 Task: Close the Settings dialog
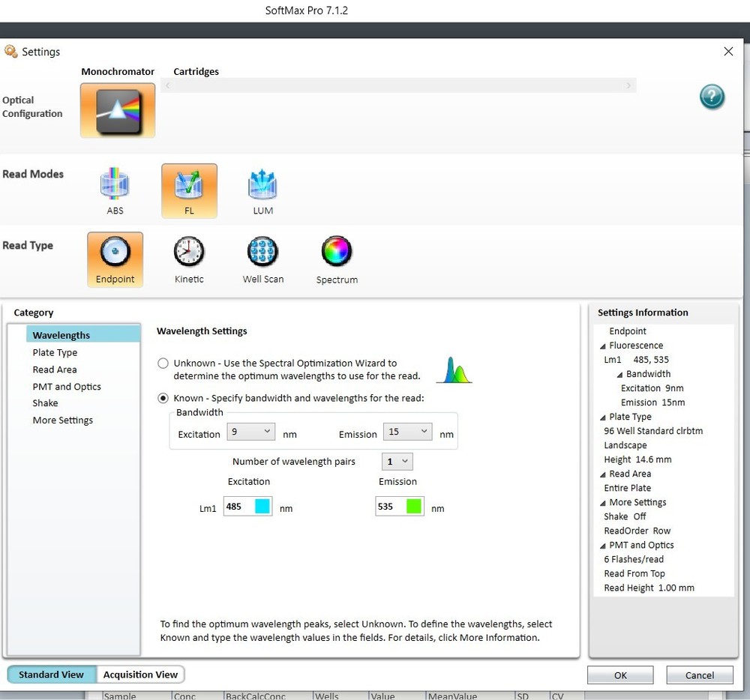pos(728,51)
